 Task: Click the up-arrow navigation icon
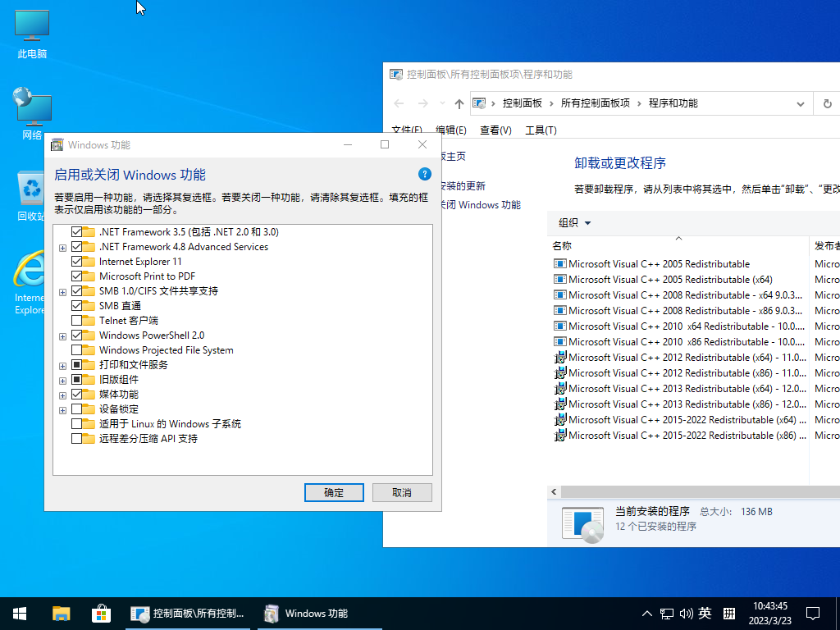459,103
